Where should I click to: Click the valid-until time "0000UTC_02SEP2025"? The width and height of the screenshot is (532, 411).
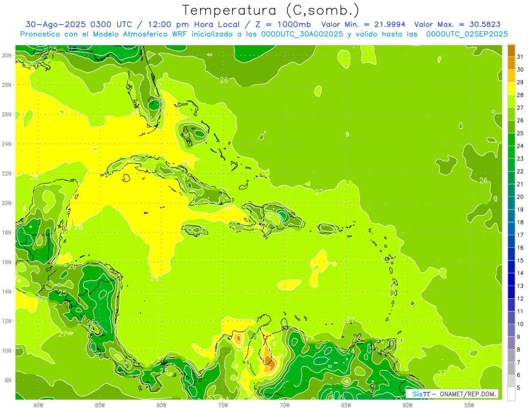coord(467,34)
